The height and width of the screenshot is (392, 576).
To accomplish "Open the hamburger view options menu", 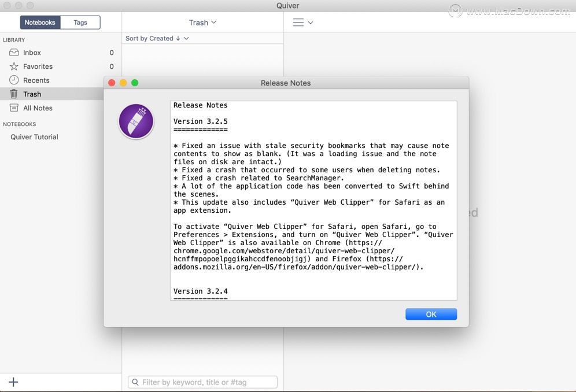I will click(298, 23).
